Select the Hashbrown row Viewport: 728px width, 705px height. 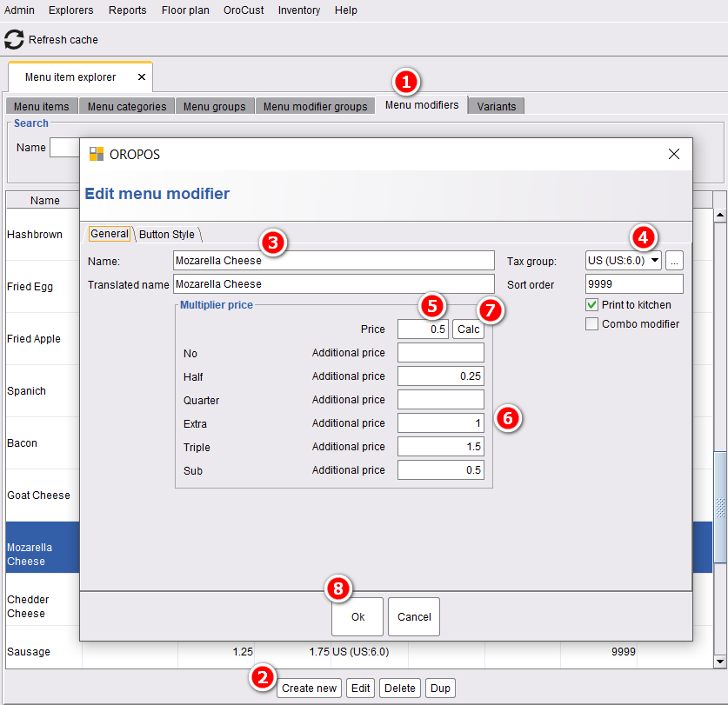pos(43,235)
